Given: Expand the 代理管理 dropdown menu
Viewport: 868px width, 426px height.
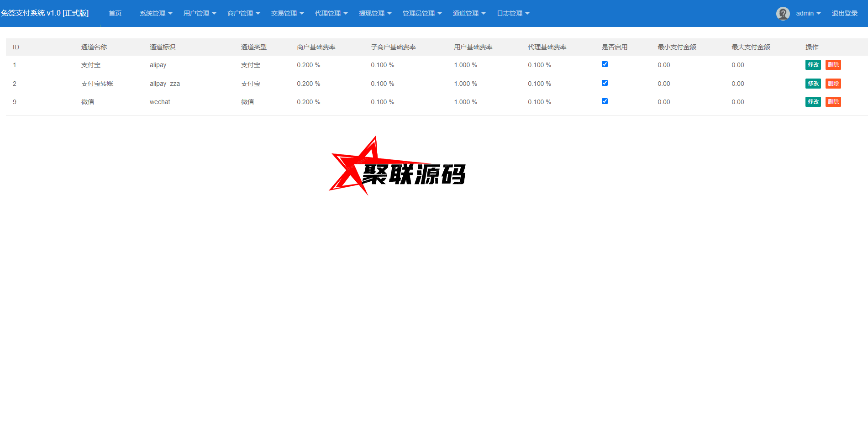Looking at the screenshot, I should pyautogui.click(x=331, y=14).
